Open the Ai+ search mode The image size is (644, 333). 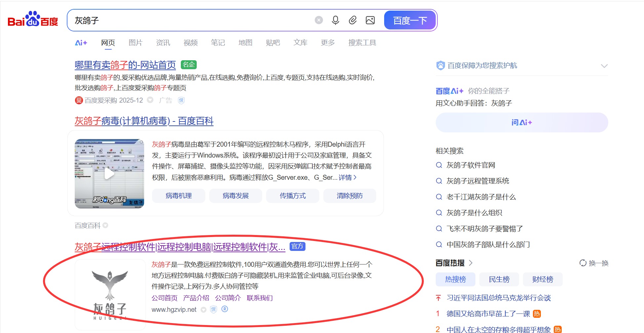[81, 43]
